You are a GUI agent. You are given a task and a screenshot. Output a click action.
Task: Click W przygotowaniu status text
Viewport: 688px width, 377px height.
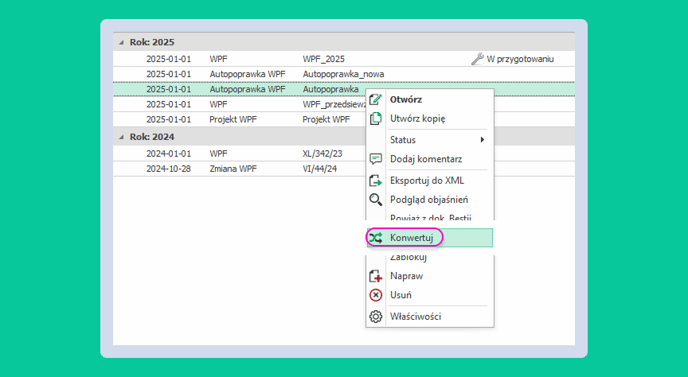coord(520,59)
